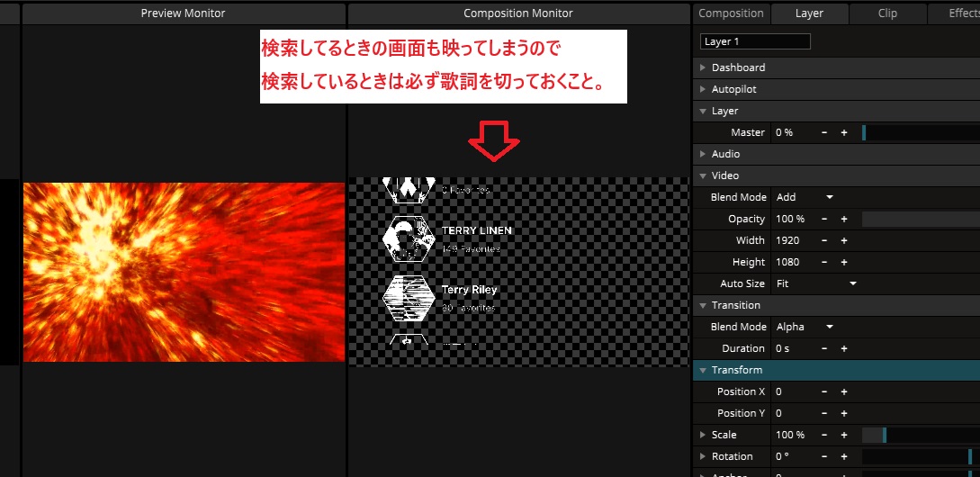Click the TERRY LINEN name text

(x=477, y=230)
